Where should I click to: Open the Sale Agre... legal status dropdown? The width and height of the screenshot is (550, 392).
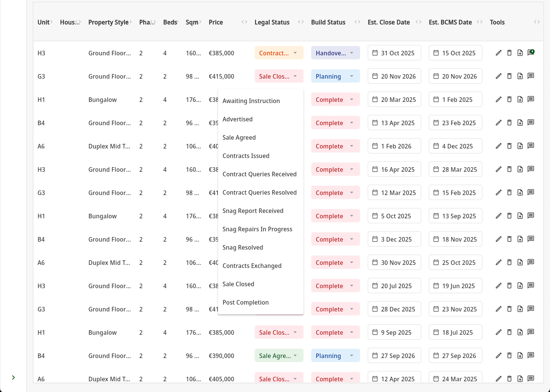pos(278,356)
